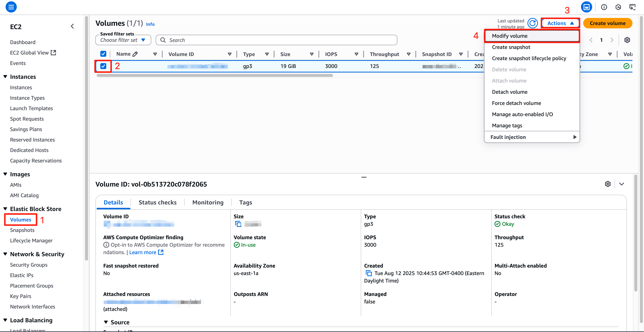
Task: Open Security Groups in the sidebar
Action: pos(29,265)
